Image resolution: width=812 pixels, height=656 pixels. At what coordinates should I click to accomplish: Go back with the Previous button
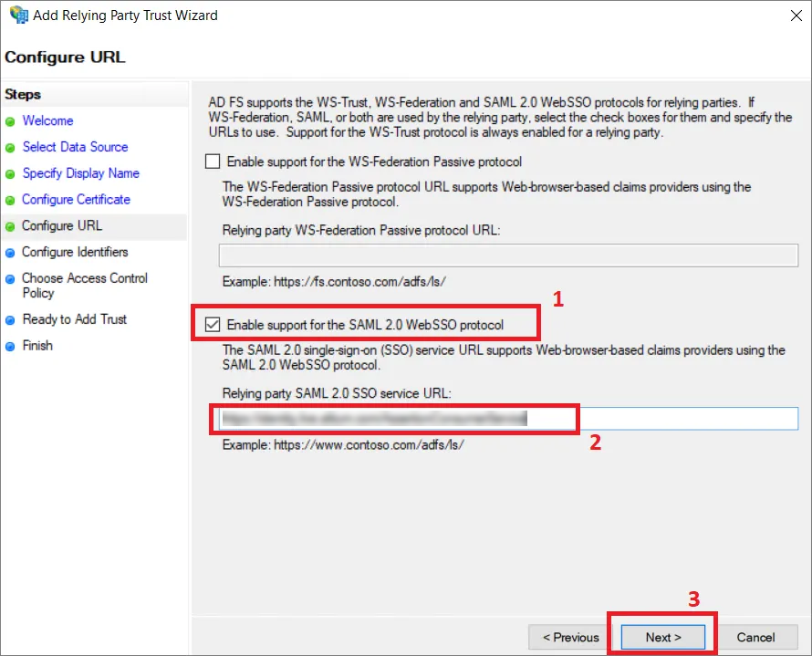click(x=570, y=637)
